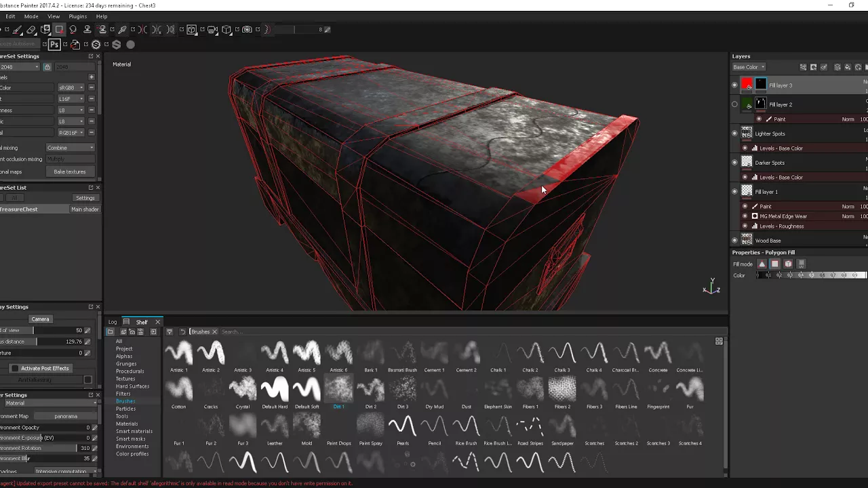Click the shelf folder view icon

(110, 331)
